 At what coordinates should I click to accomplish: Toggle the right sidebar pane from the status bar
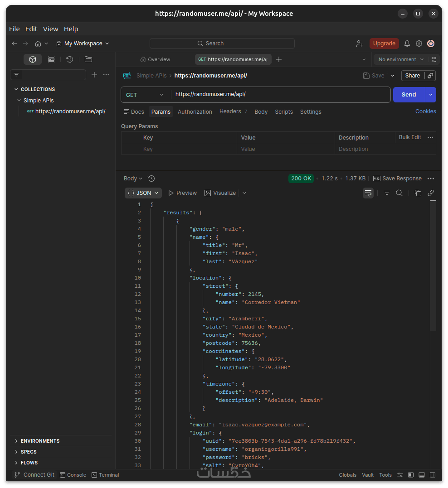pyautogui.click(x=433, y=475)
